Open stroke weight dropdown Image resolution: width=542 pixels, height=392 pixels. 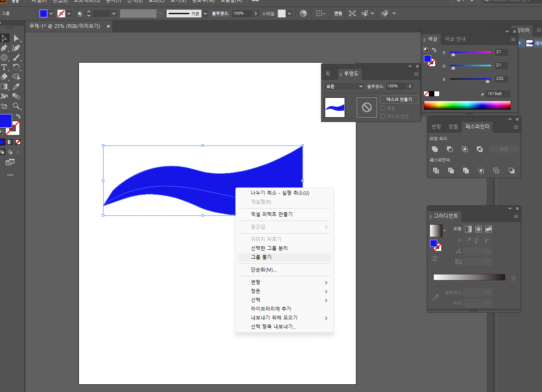point(114,13)
